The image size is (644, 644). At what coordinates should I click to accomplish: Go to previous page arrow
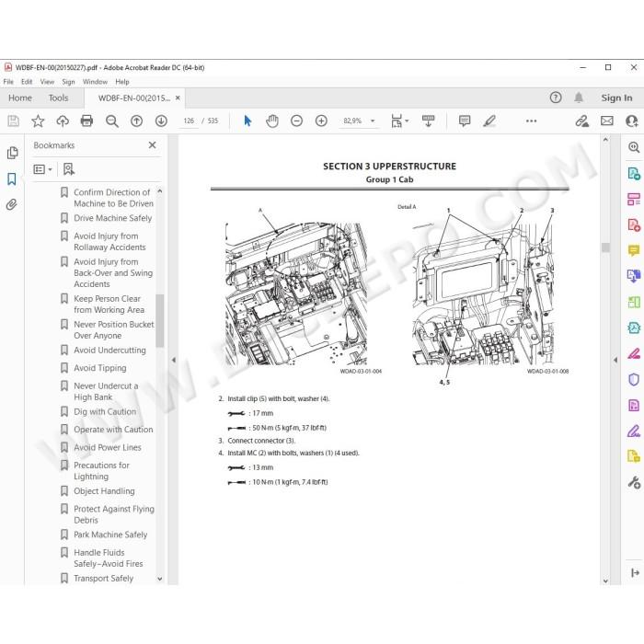pos(136,121)
